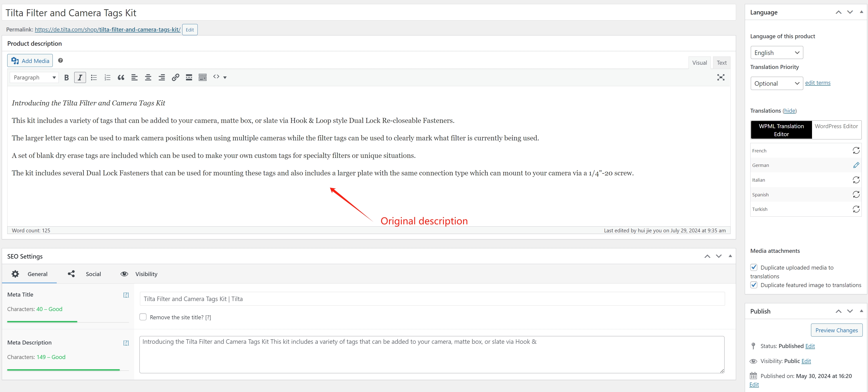Align text right
Image resolution: width=868 pixels, height=392 pixels.
(162, 77)
